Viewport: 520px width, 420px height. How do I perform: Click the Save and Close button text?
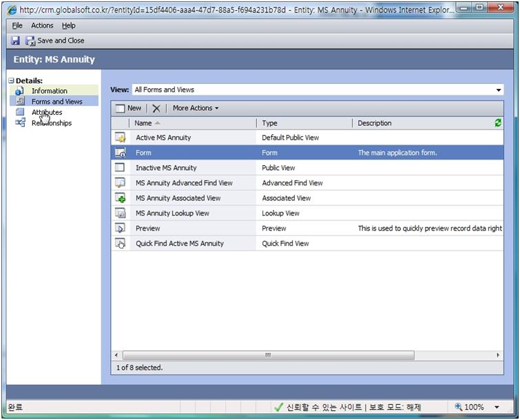[61, 41]
